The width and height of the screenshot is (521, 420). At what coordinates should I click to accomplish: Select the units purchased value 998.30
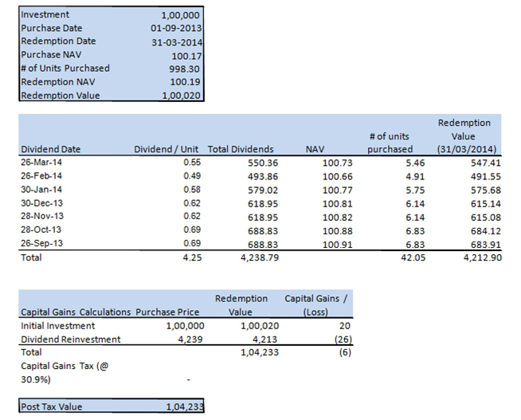186,69
